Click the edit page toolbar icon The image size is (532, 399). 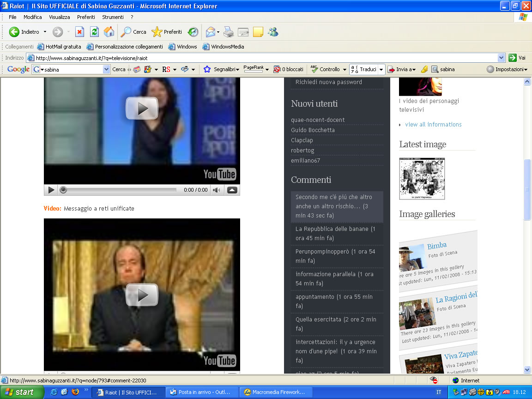[243, 32]
